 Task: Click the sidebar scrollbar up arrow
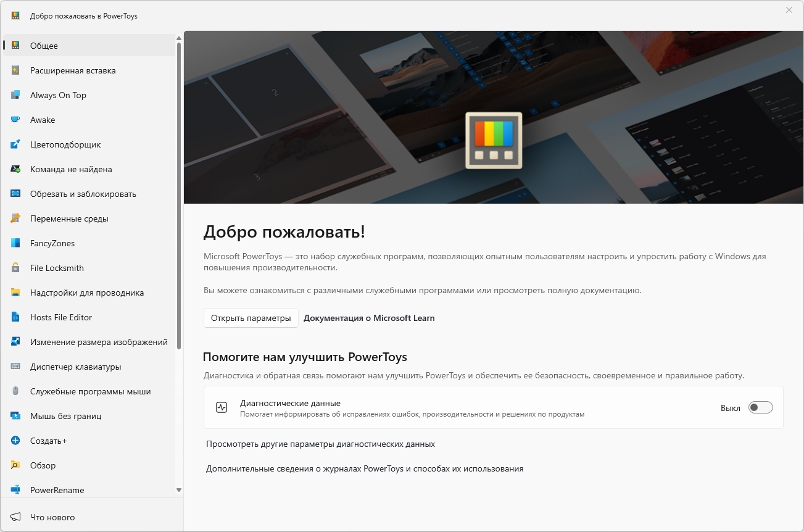click(x=179, y=38)
